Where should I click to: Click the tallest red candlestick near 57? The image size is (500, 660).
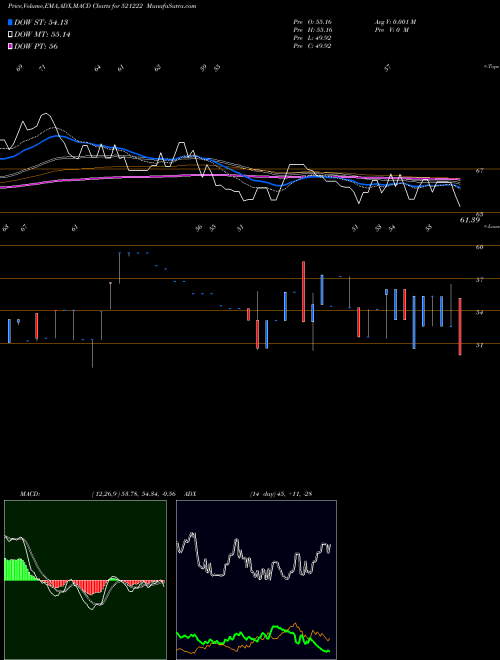(303, 292)
